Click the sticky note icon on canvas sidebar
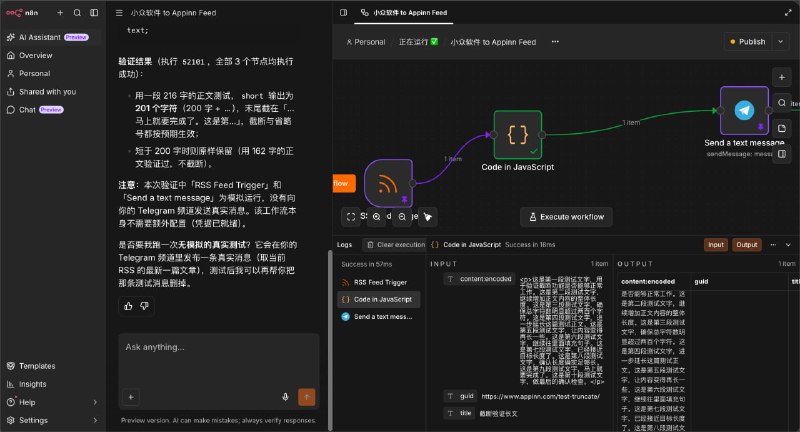Screen dimensions: 800x432 click(782, 129)
